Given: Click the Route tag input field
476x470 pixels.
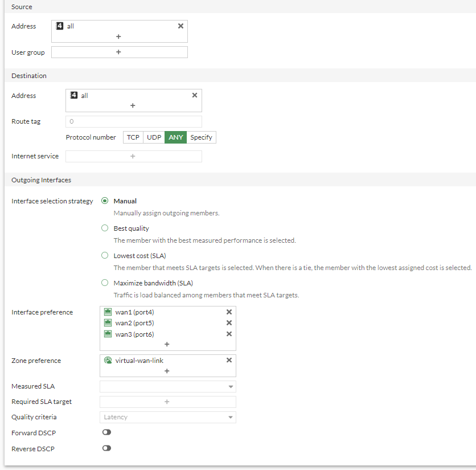Looking at the screenshot, I should 134,121.
